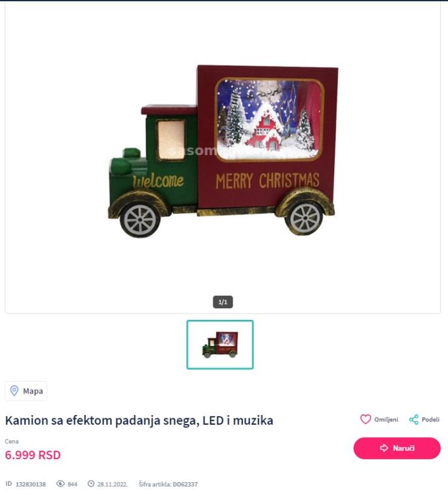Click the view count 844
Image resolution: width=448 pixels, height=501 pixels.
[72, 484]
